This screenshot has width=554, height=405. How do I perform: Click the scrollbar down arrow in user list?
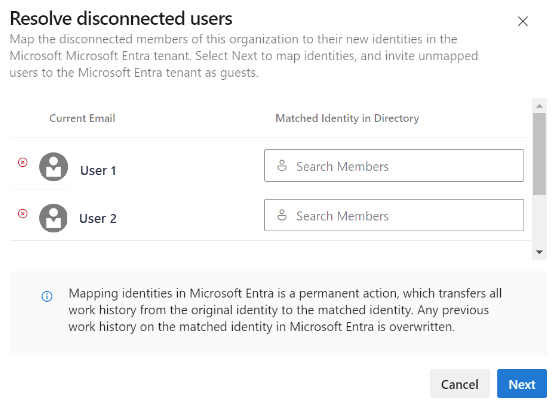coord(539,252)
